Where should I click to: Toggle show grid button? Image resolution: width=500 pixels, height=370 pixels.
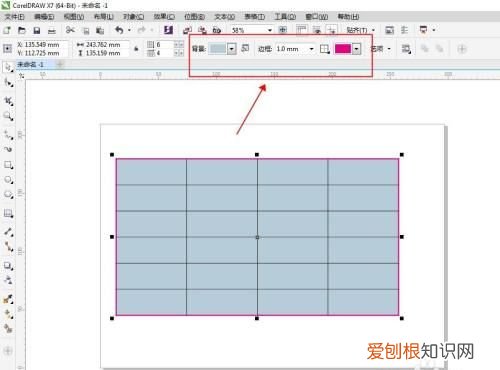(317, 30)
